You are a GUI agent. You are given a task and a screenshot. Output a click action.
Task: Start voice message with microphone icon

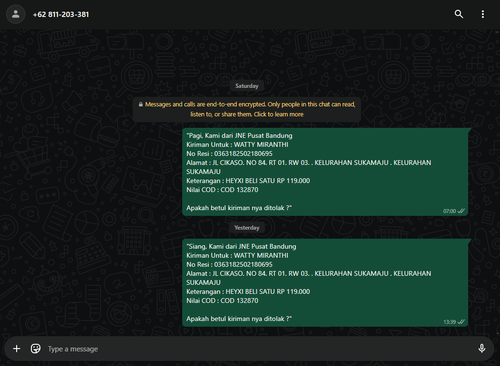point(481,349)
